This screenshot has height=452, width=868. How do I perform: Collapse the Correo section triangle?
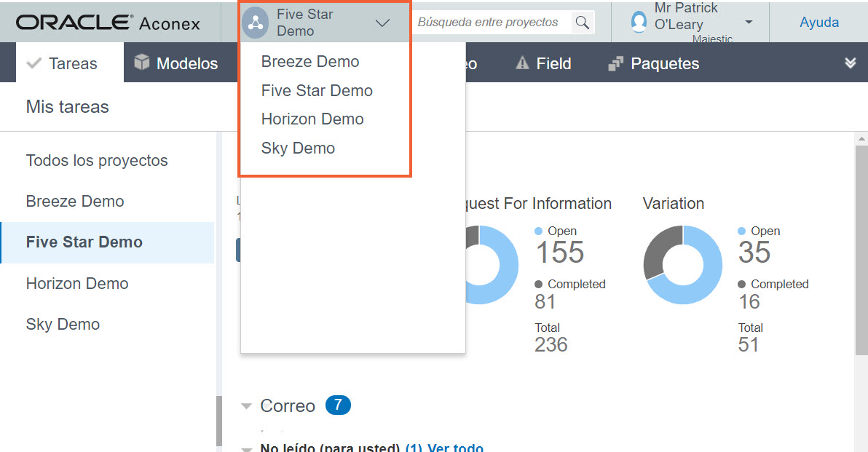[x=246, y=406]
